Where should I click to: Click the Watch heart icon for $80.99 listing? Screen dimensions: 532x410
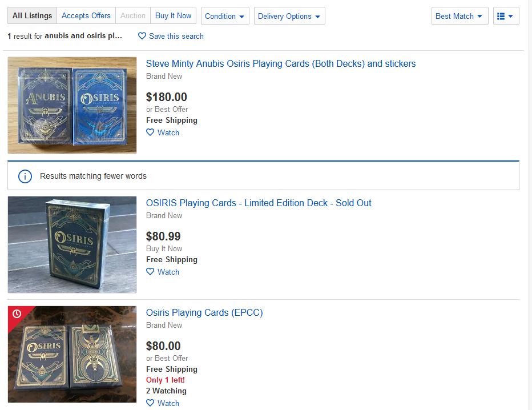click(x=150, y=272)
